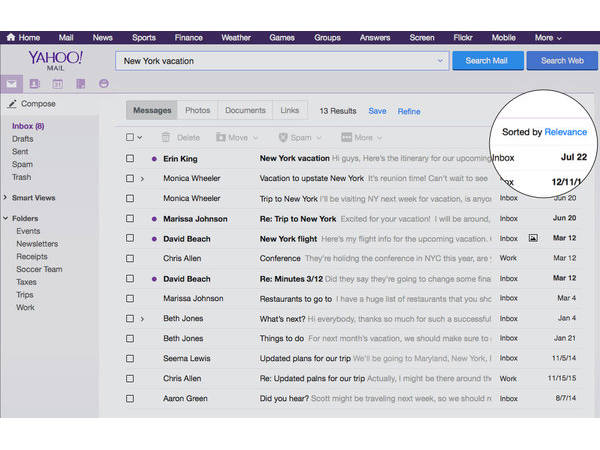Select checkbox for Aaron Green email
The width and height of the screenshot is (600, 450).
pos(130,398)
